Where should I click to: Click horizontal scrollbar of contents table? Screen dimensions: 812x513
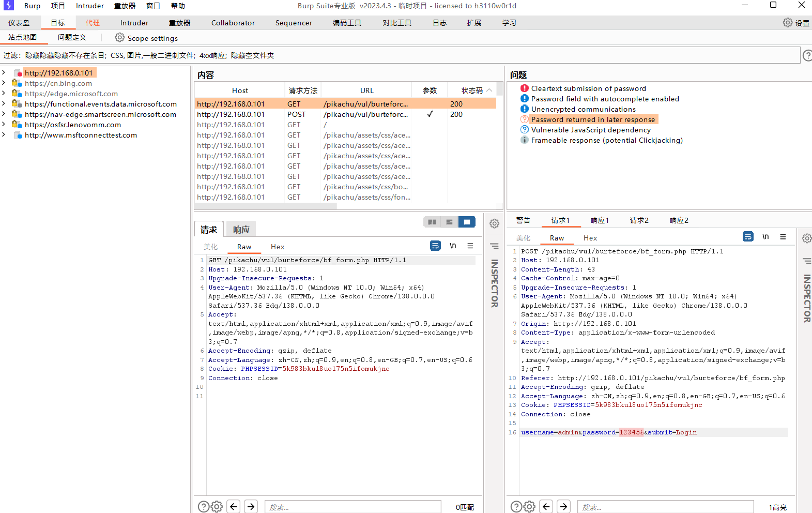coord(266,206)
